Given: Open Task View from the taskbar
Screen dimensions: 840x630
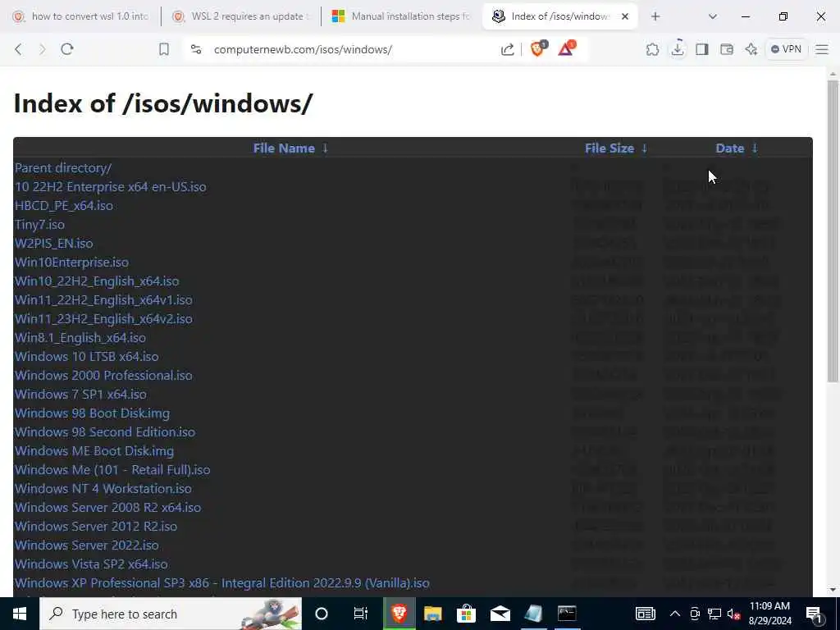Looking at the screenshot, I should pyautogui.click(x=361, y=614).
